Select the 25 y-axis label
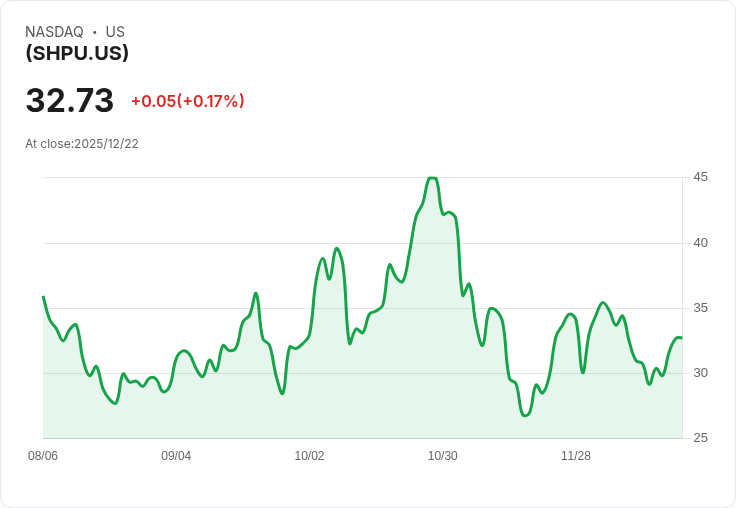Viewport: 736px width, 508px height. pyautogui.click(x=701, y=438)
